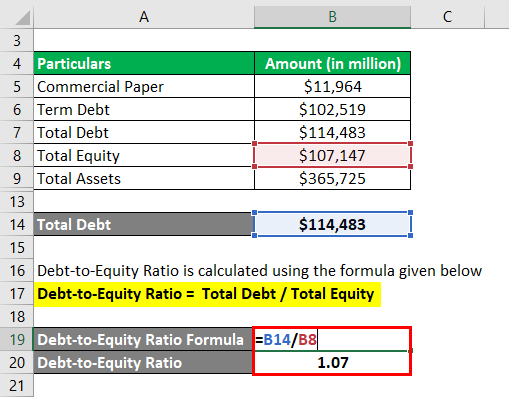This screenshot has height=397, width=509.
Task: Select the Total Debt cell in row 7
Action: (144, 133)
